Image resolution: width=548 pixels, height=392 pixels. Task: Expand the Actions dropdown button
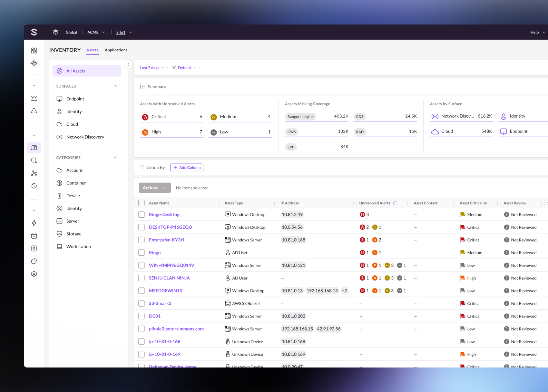(x=155, y=188)
